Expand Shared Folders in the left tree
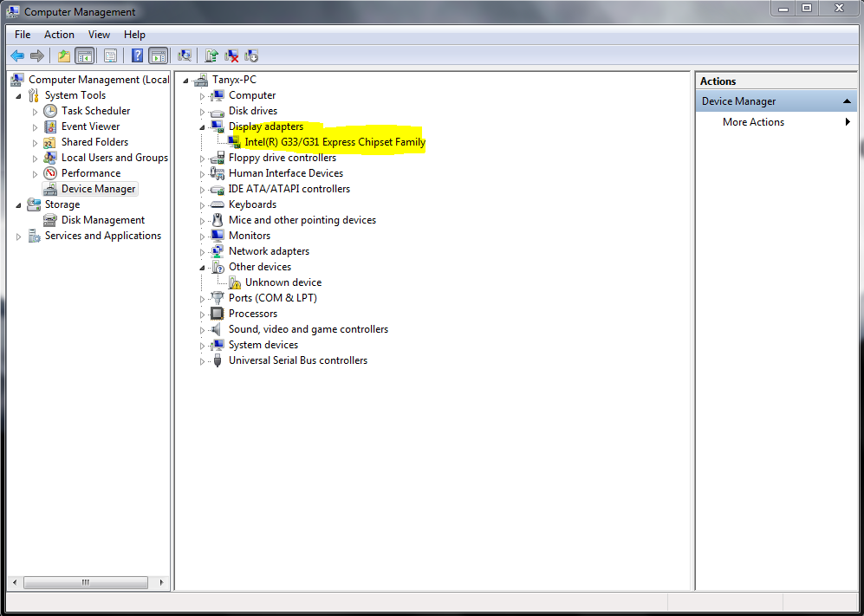Image resolution: width=864 pixels, height=616 pixels. coord(35,143)
